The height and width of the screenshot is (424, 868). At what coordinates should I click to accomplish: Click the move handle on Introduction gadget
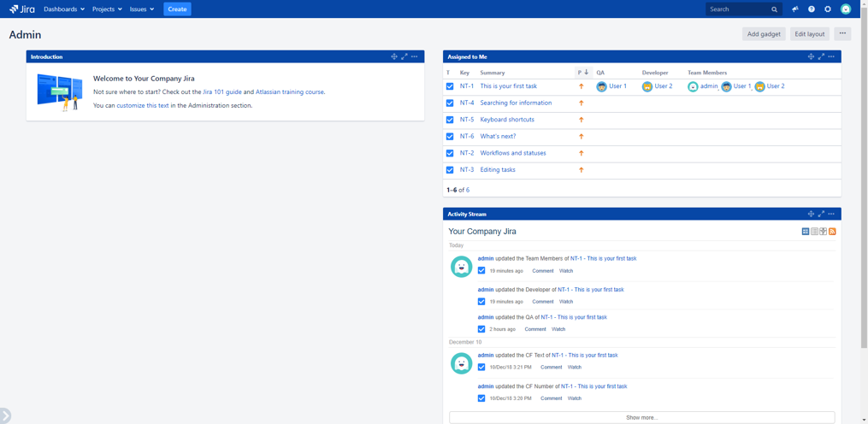[394, 57]
